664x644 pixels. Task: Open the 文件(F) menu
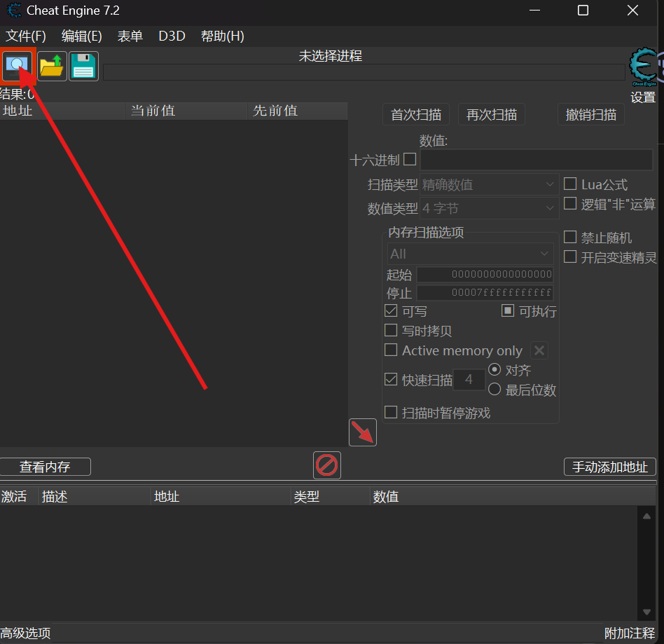(26, 36)
